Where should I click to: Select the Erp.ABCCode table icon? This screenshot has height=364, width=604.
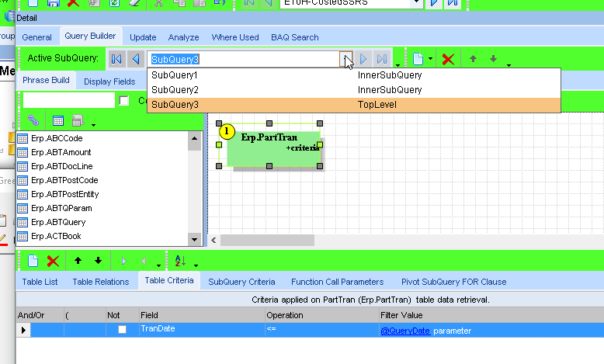click(23, 139)
